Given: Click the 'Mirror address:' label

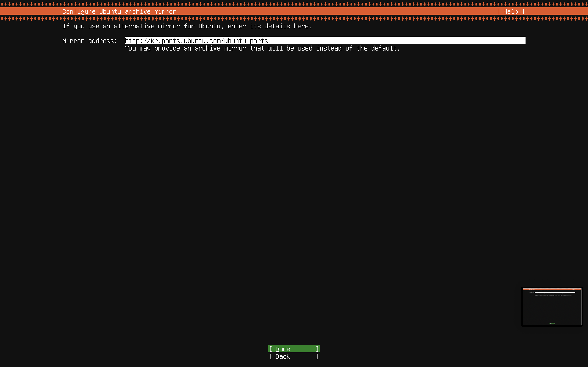Looking at the screenshot, I should point(90,41).
